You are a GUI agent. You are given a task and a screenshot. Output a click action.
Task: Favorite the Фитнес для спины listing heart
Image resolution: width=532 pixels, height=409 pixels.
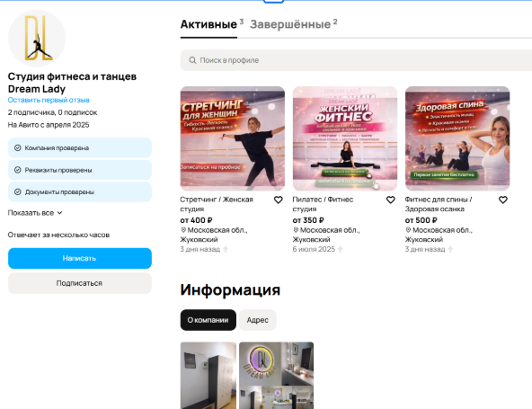(x=503, y=200)
